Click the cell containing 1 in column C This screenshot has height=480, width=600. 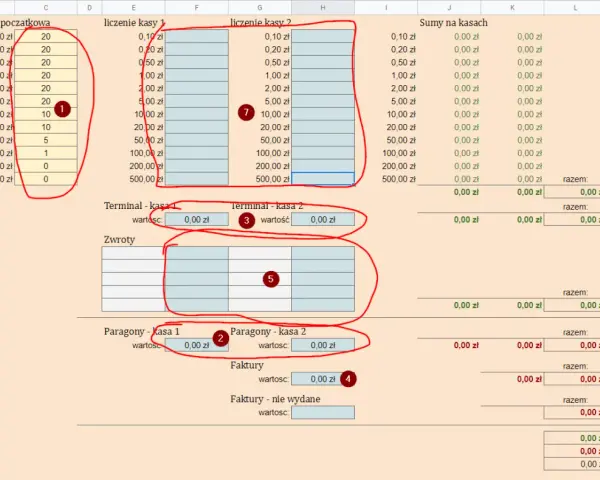coord(46,153)
